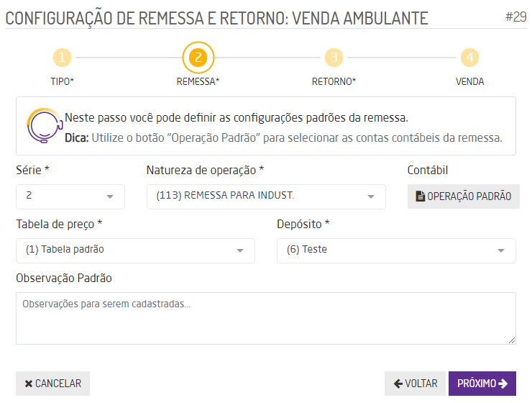
Task: Open the Série dropdown
Action: click(x=70, y=196)
